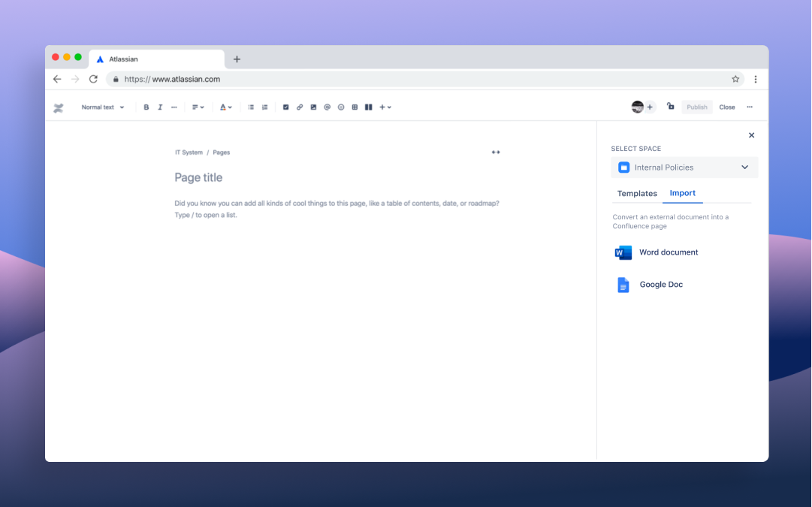Viewport: 812px width, 507px height.
Task: Insert a bulleted list
Action: [x=251, y=107]
